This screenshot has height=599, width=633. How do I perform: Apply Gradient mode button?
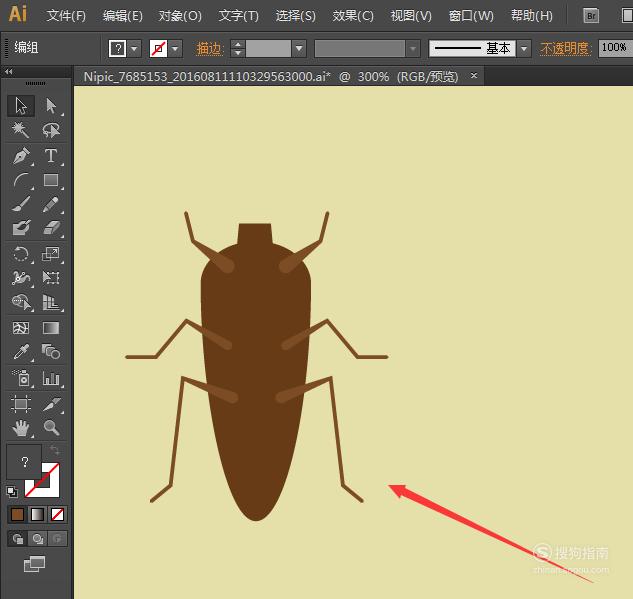38,514
